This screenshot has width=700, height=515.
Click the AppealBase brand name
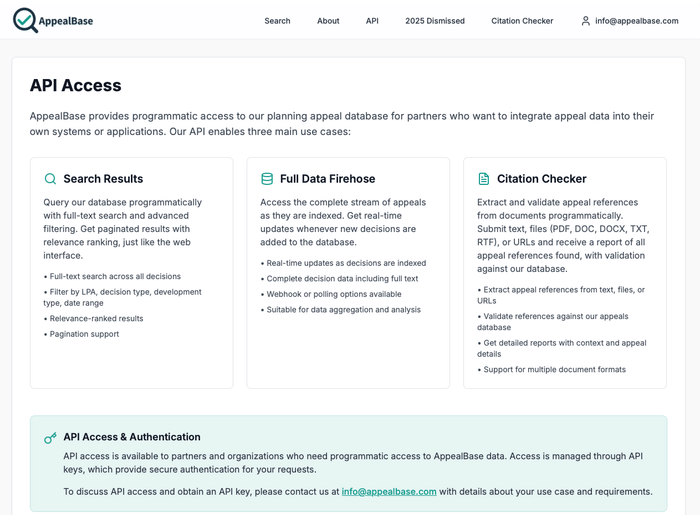[x=75, y=21]
